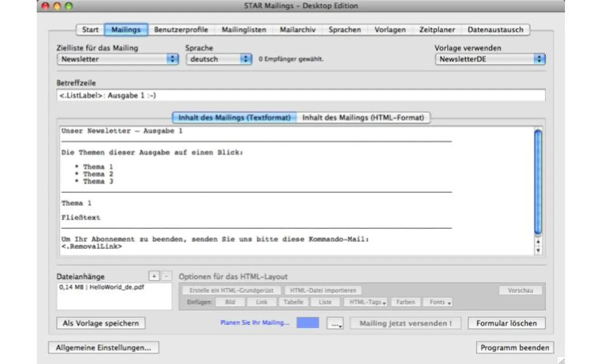601x364 pixels.
Task: Click the blue color swatch beside planning link
Action: tap(308, 323)
